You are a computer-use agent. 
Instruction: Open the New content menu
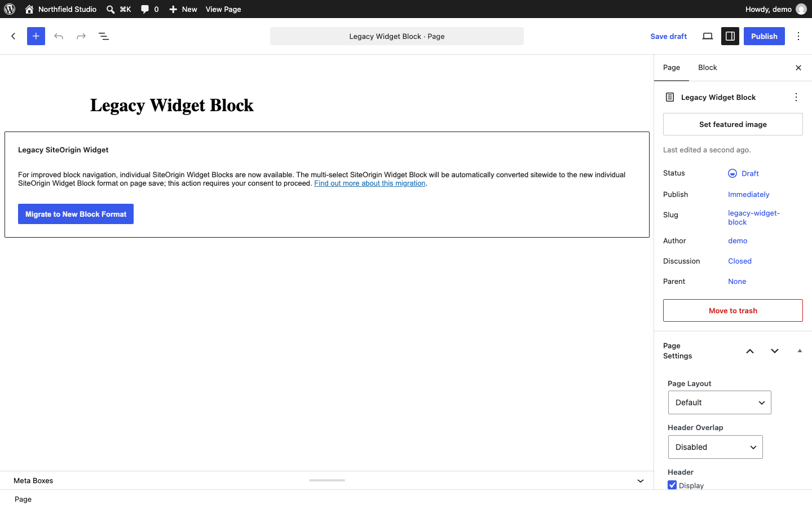[x=183, y=9]
